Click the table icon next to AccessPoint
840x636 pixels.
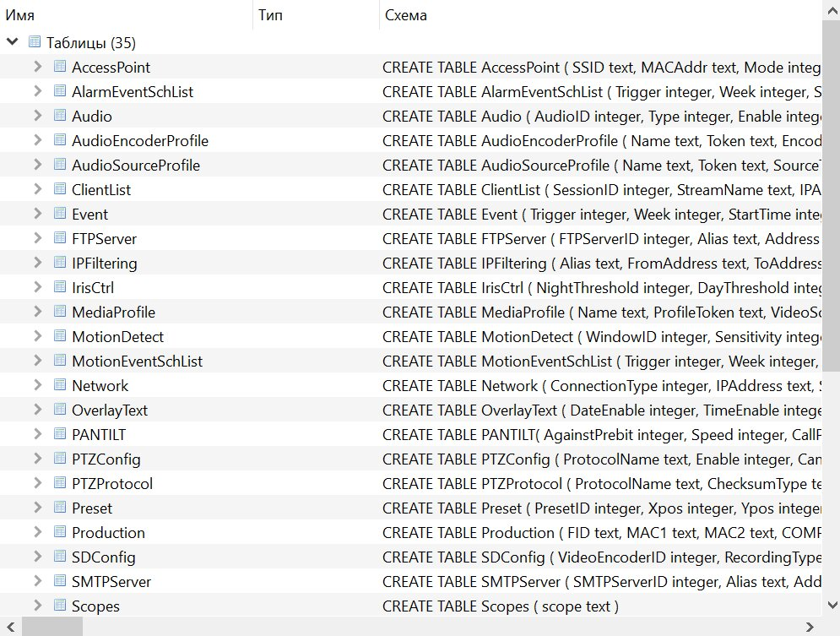tap(60, 67)
